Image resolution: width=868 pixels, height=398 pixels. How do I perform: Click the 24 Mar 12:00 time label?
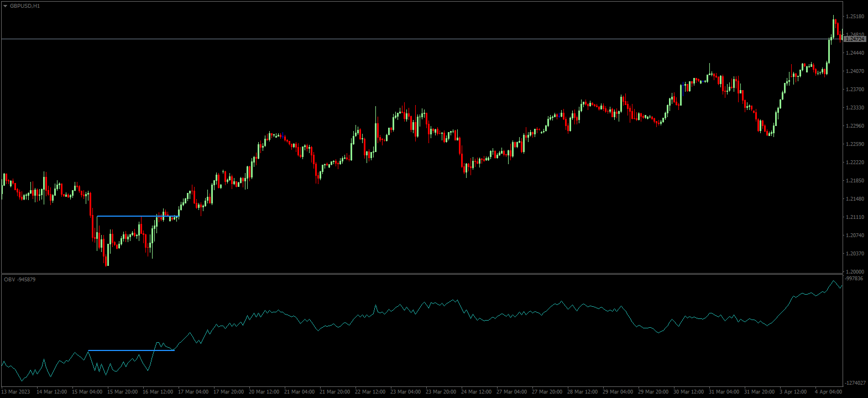[476, 392]
